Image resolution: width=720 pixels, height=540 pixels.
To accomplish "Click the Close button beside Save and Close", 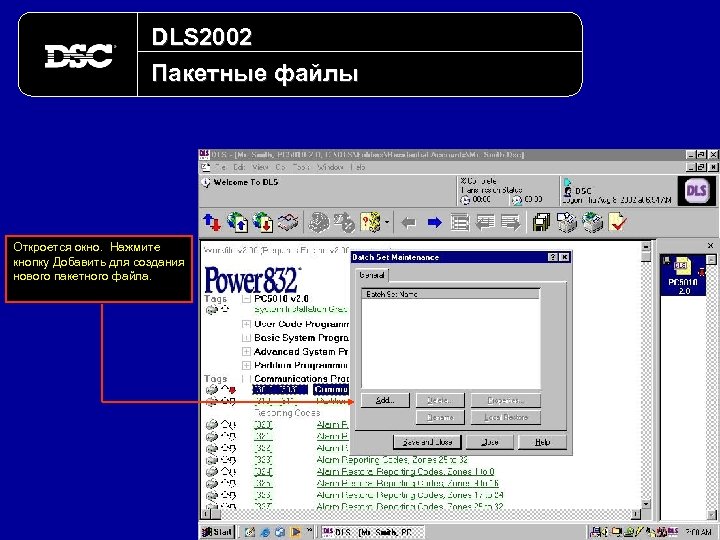I will coord(489,442).
